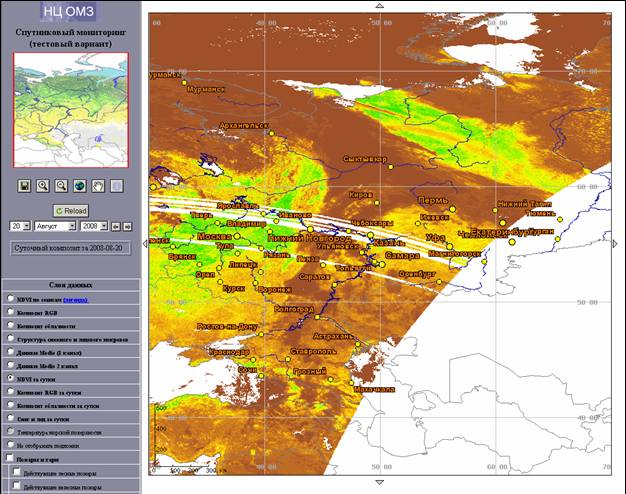Open the day dropdown showing 20

pyautogui.click(x=20, y=227)
